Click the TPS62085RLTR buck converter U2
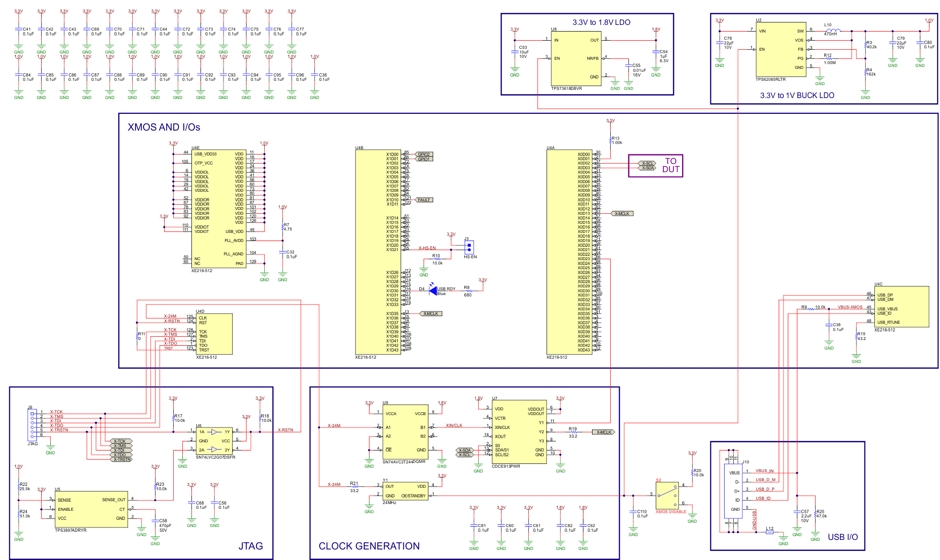Image resolution: width=940 pixels, height=560 pixels. pyautogui.click(x=780, y=49)
